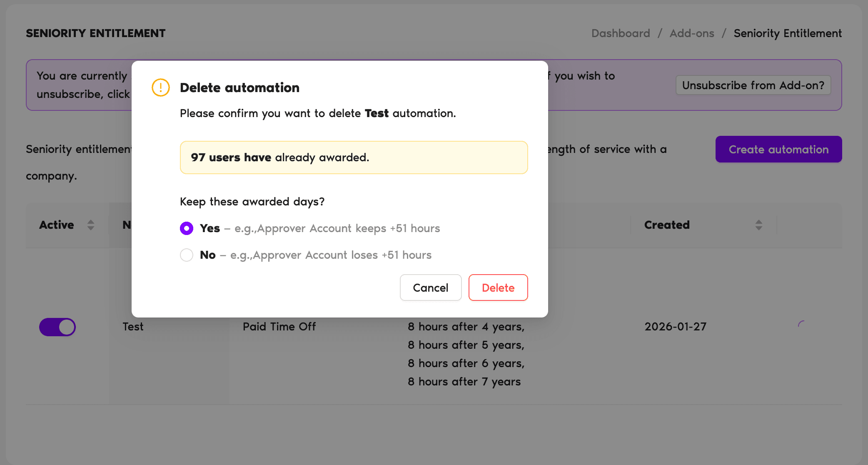Toggle off the Test automation switch
Screen dimensions: 868x465
(57, 327)
